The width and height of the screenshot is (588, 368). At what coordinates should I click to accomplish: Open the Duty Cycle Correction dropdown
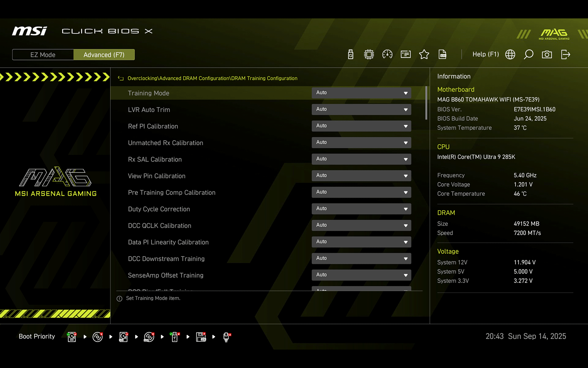click(x=361, y=209)
